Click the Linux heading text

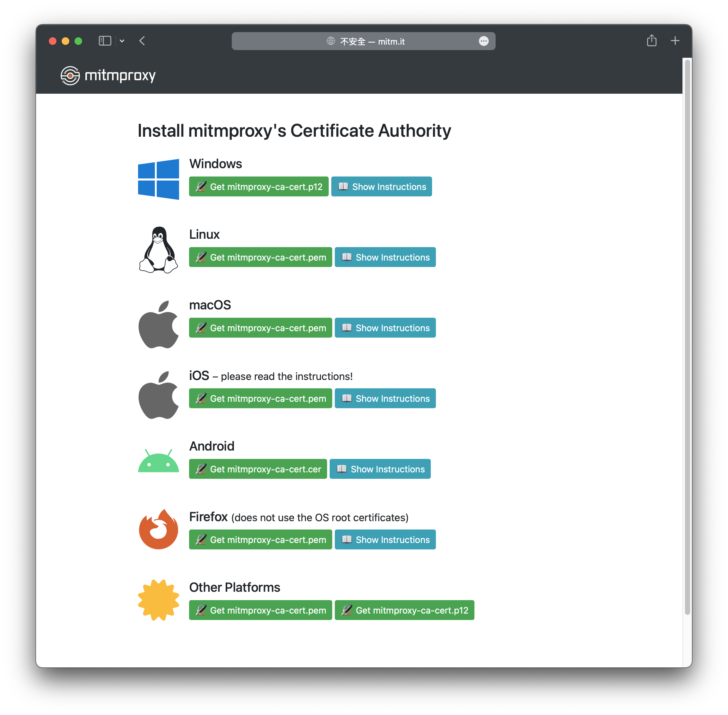pyautogui.click(x=204, y=234)
